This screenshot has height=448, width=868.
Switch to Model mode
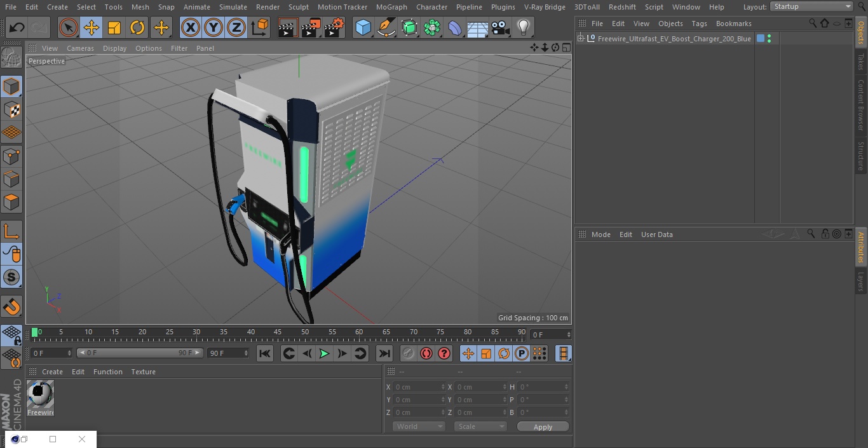(11, 86)
